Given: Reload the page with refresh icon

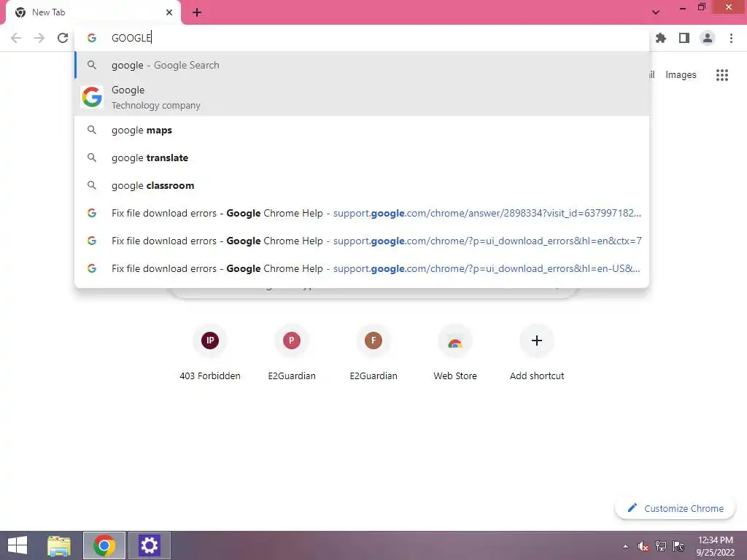Looking at the screenshot, I should pos(63,38).
